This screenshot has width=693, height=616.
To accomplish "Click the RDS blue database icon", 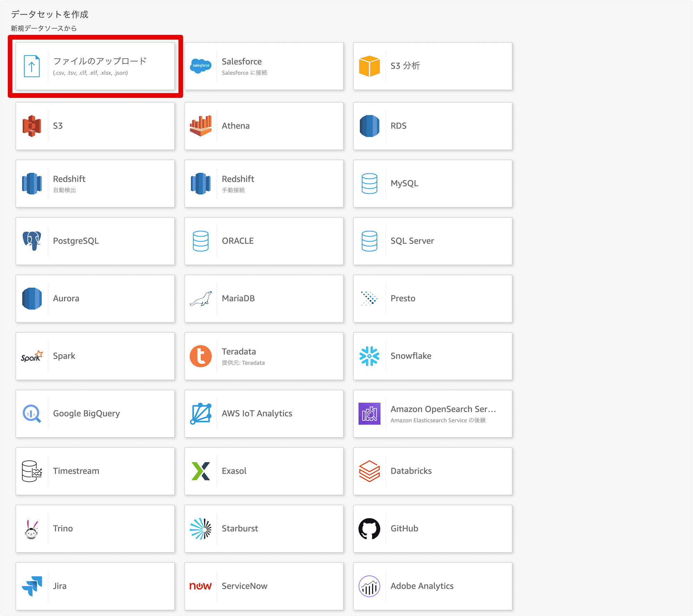I will click(x=369, y=126).
